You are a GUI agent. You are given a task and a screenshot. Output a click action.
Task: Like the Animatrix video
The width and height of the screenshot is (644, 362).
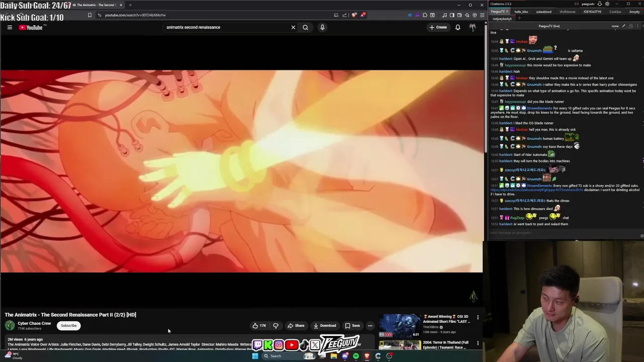tap(259, 325)
